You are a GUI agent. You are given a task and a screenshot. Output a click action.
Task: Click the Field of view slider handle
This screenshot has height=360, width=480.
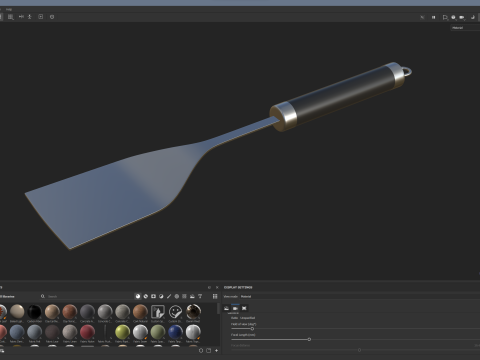coord(252,329)
